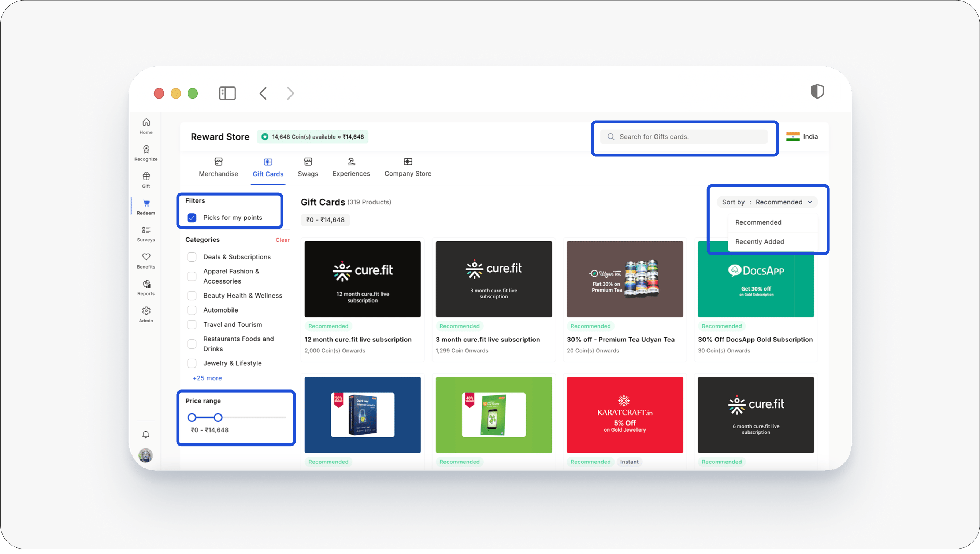Click the privacy shield icon
Viewport: 980px width, 554px height.
pos(817,91)
